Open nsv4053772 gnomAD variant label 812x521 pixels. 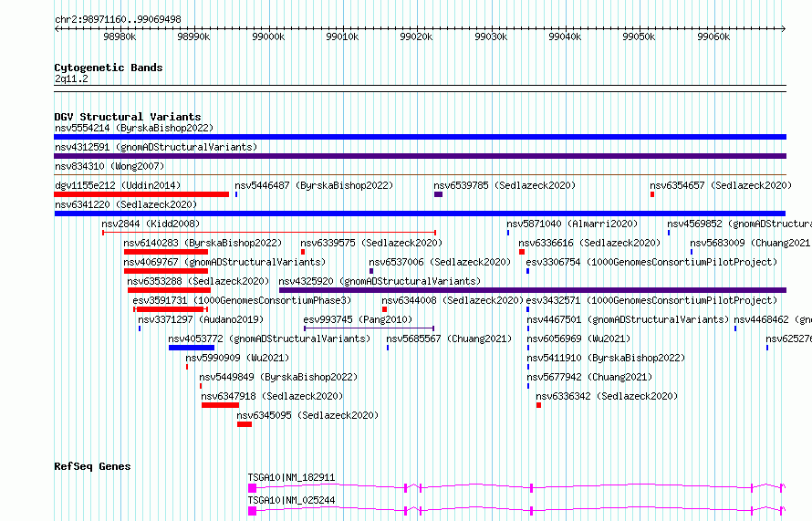pyautogui.click(x=269, y=339)
